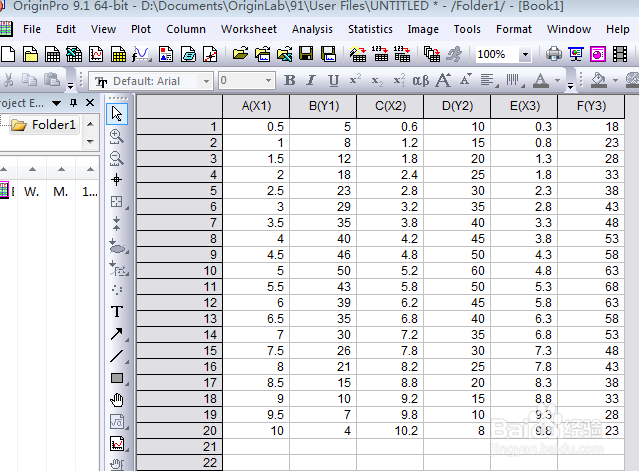
Task: Open the Analysis menu
Action: pos(312,29)
